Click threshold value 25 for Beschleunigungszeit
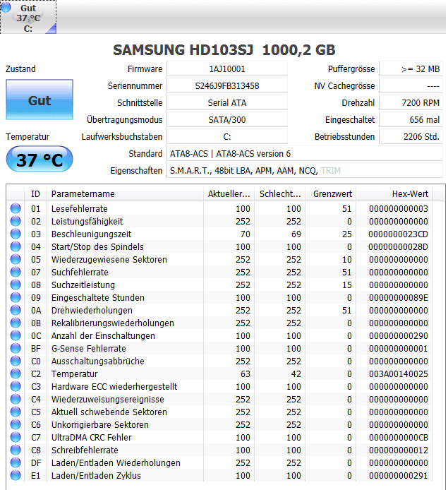Image resolution: width=448 pixels, height=490 pixels. (346, 234)
